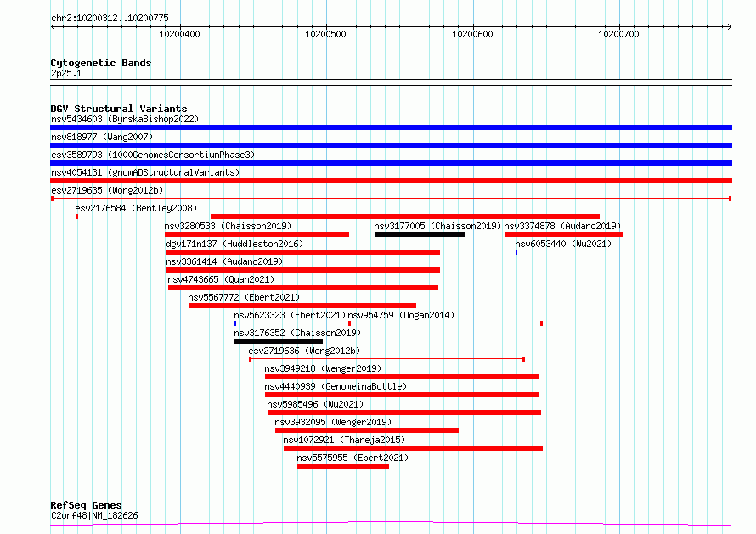Screen dimensions: 756x534
Task: Open nsv6053440 (Wu2021) label
Action: coord(563,244)
